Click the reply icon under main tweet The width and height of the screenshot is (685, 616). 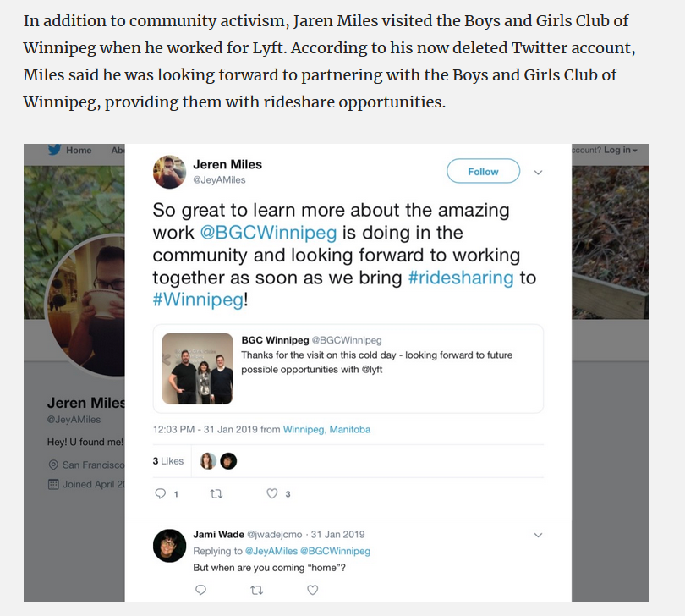coord(161,493)
